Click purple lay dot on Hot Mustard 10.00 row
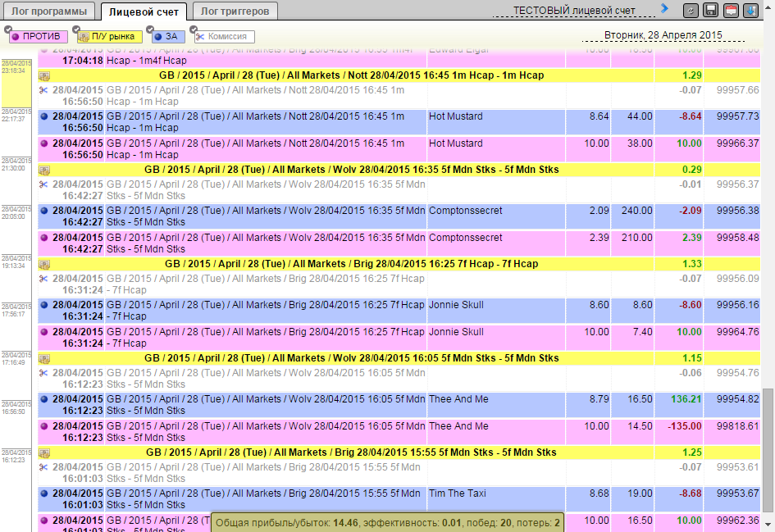Viewport: 775px width, 532px height. (x=44, y=143)
